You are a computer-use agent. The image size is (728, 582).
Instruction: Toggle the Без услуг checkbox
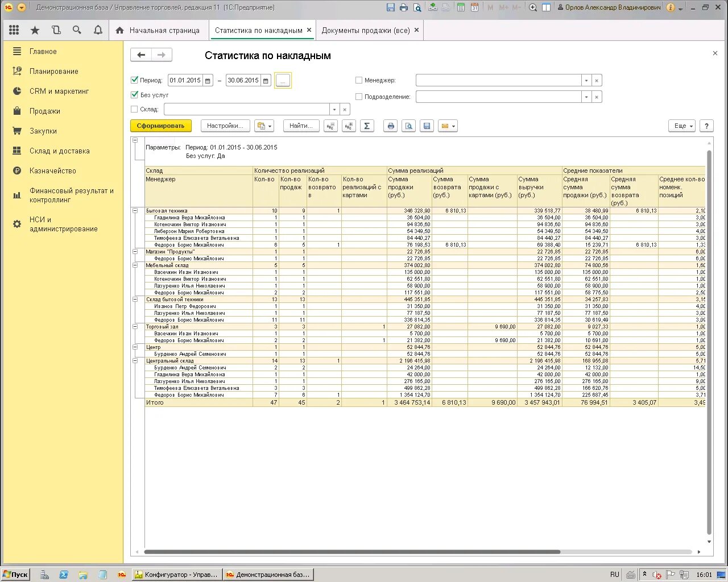135,95
